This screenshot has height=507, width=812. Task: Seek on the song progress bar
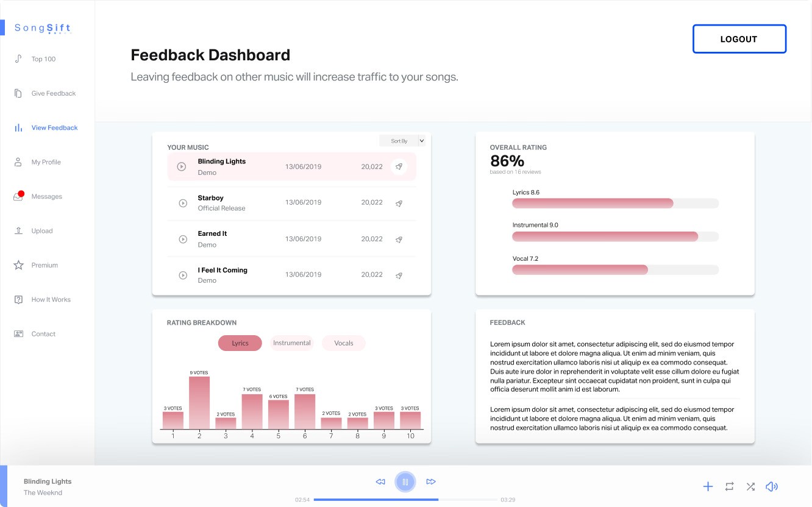coord(405,500)
